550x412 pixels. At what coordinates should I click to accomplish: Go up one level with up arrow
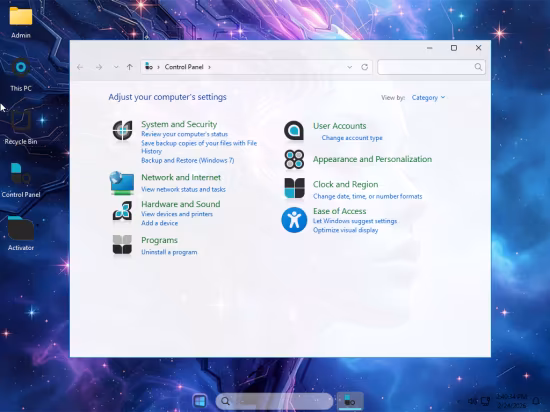(130, 67)
